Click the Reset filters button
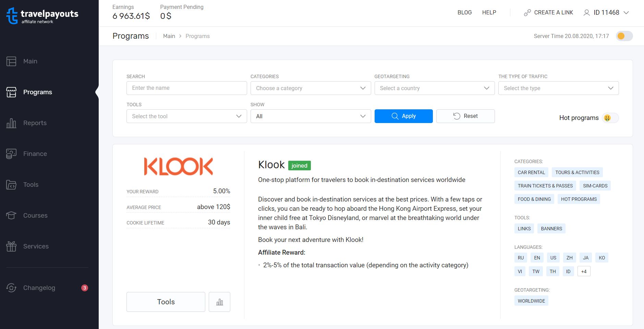The height and width of the screenshot is (329, 644). pyautogui.click(x=465, y=116)
